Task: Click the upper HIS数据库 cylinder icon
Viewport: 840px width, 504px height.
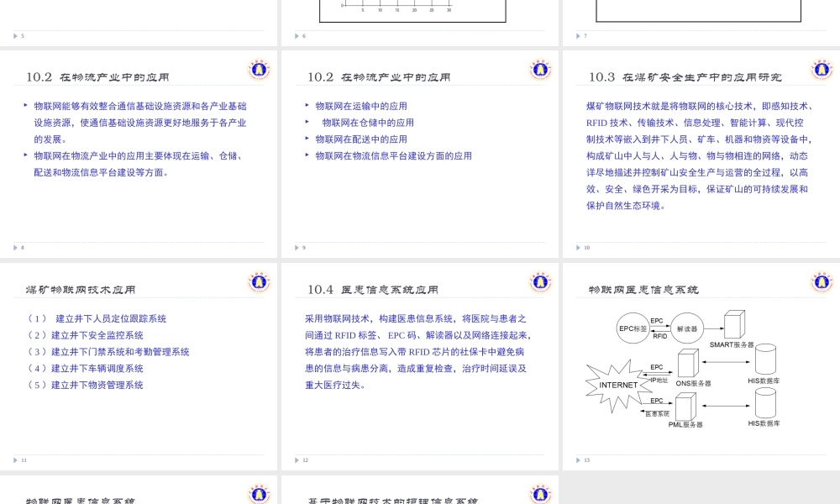Action: (x=766, y=359)
